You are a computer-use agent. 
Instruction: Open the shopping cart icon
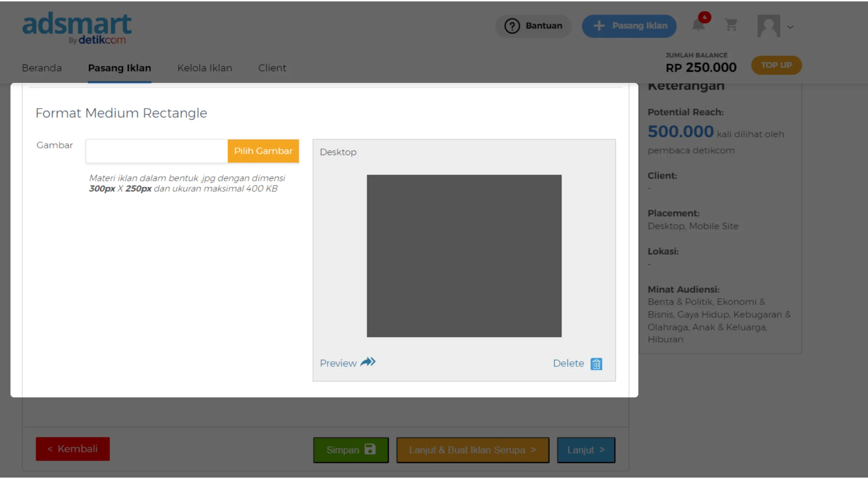(731, 25)
